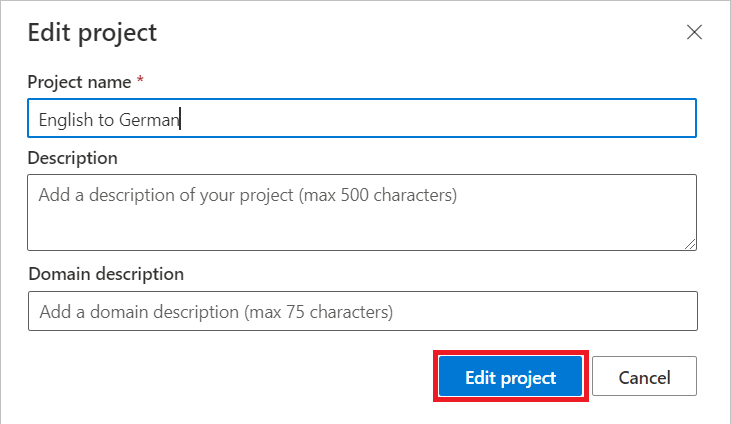Click the "Domain description" label
Viewport: 731px width, 424px height.
point(106,274)
